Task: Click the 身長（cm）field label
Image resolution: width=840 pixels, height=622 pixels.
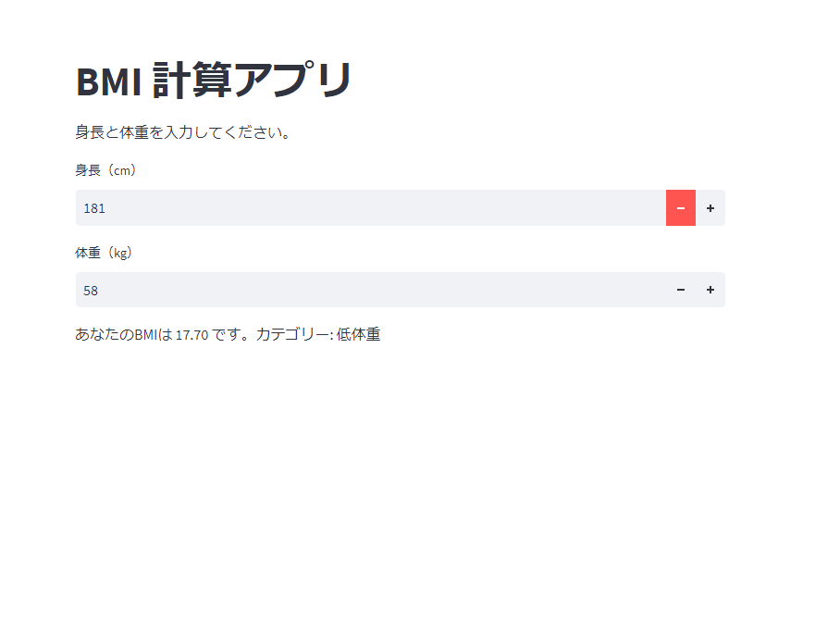Action: [x=105, y=170]
